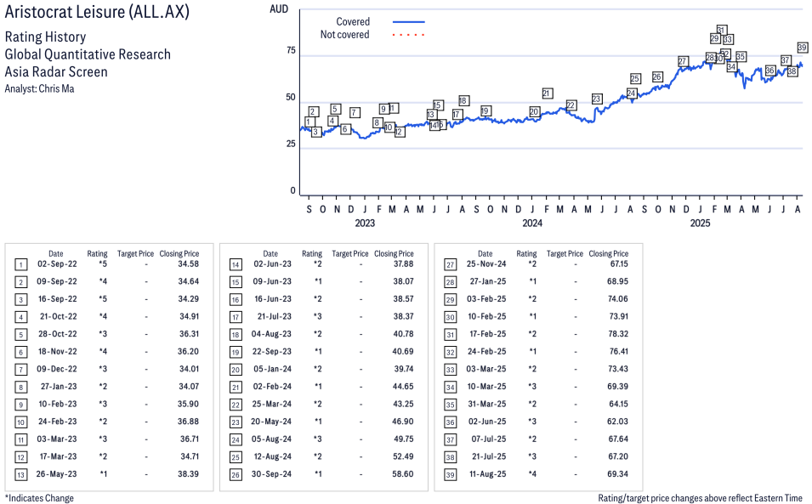
Task: Select chart marker 21 on the graph
Action: pos(548,93)
